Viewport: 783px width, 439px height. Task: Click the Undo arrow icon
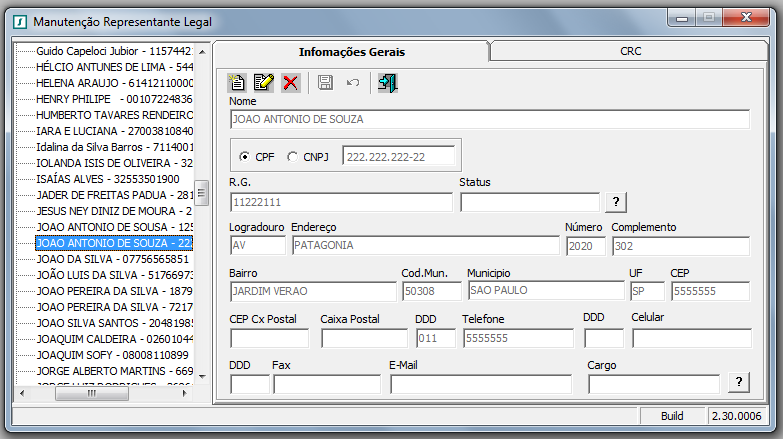352,83
